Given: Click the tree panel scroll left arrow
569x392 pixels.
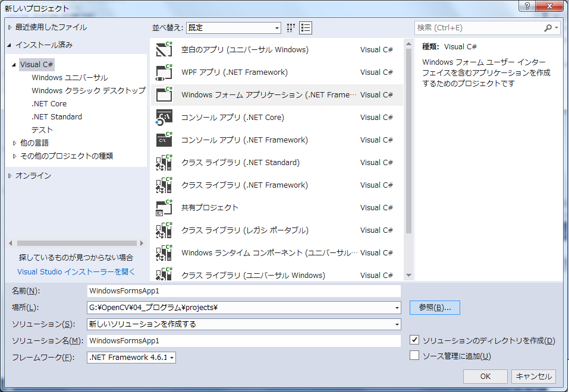Looking at the screenshot, I should point(11,243).
